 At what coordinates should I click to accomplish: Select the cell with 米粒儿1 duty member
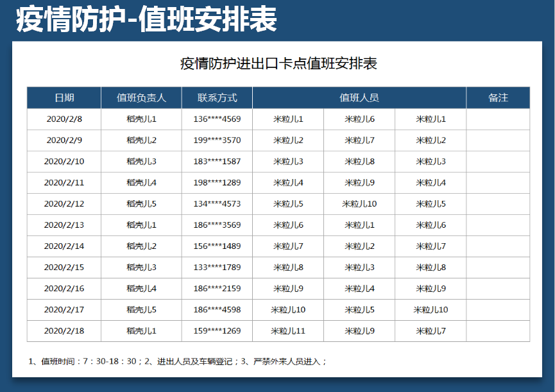point(287,119)
